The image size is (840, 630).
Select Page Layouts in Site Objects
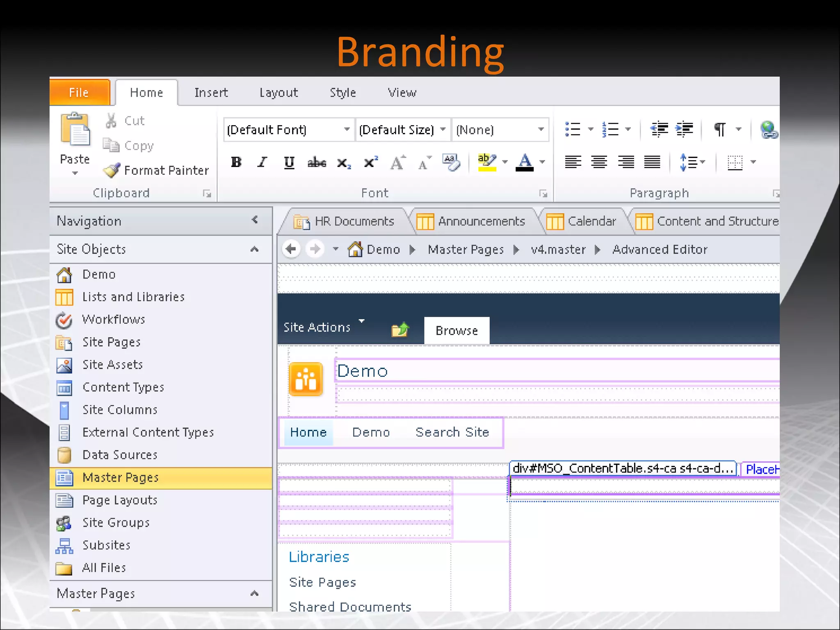(x=120, y=500)
